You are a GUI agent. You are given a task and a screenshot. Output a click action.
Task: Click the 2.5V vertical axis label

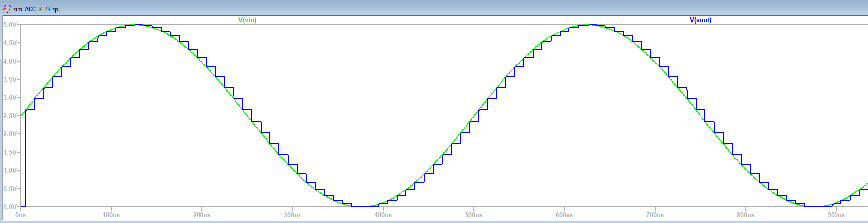pyautogui.click(x=10, y=116)
